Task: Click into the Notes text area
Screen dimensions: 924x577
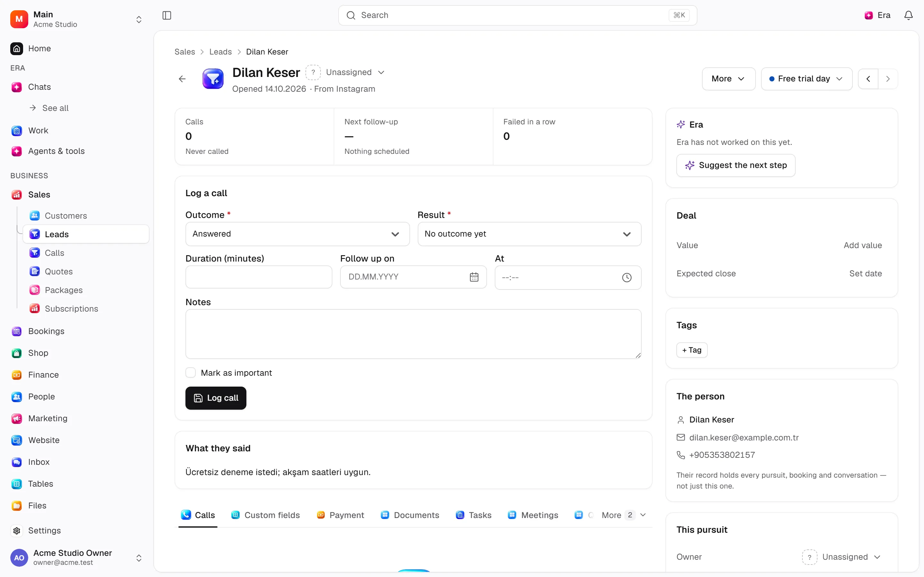Action: tap(413, 334)
